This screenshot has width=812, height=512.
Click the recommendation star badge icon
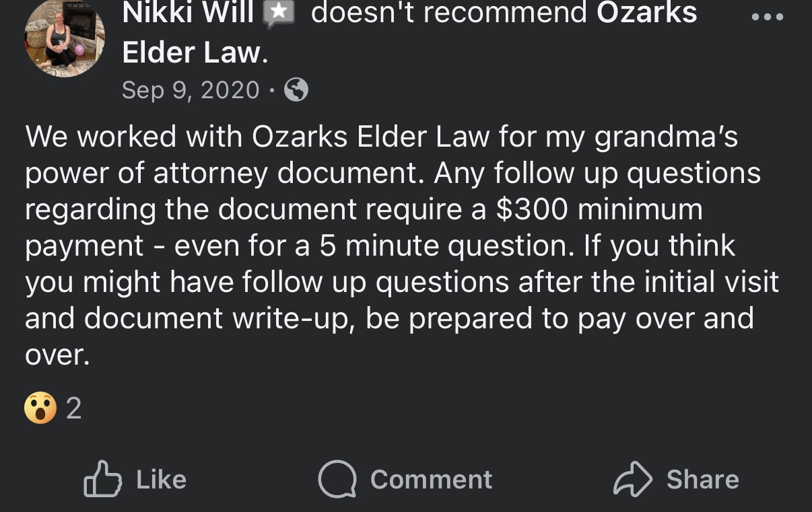click(x=279, y=15)
